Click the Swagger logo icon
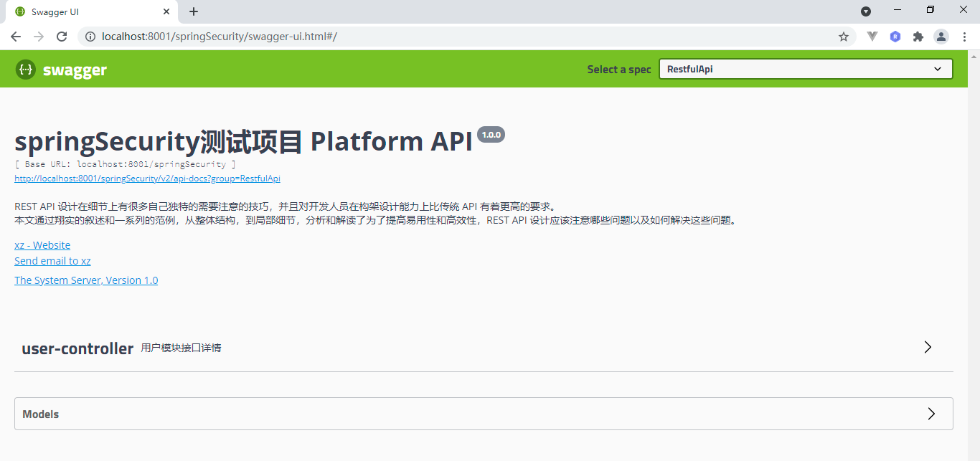Image resolution: width=980 pixels, height=461 pixels. pos(25,70)
